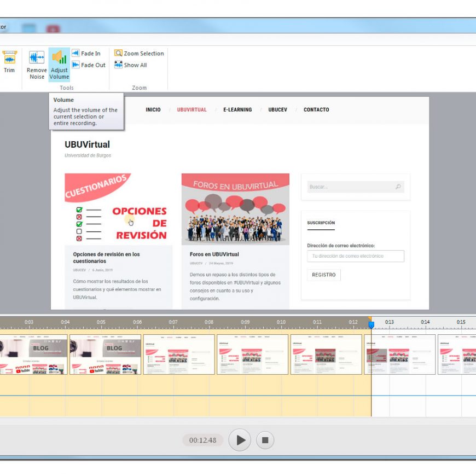Screen dimensions: 476x476
Task: Open the Cuestionarios Opciones de Revisión image
Action: [118, 209]
